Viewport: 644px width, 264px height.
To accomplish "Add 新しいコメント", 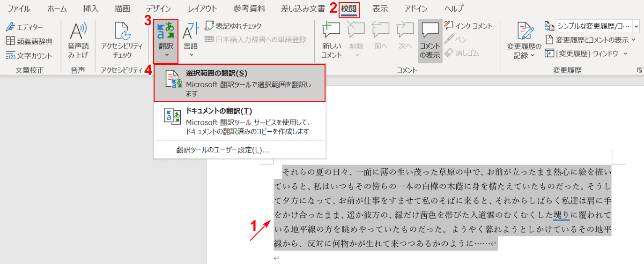I will coord(332,41).
